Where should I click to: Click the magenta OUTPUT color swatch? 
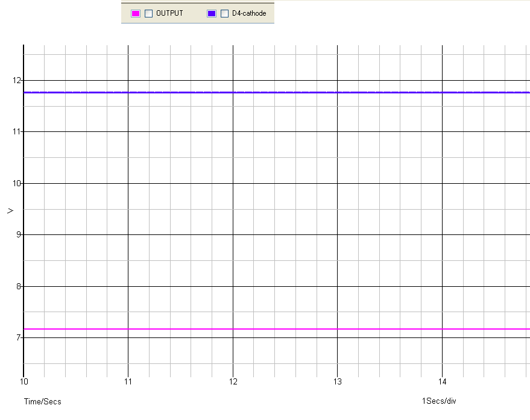click(x=136, y=13)
